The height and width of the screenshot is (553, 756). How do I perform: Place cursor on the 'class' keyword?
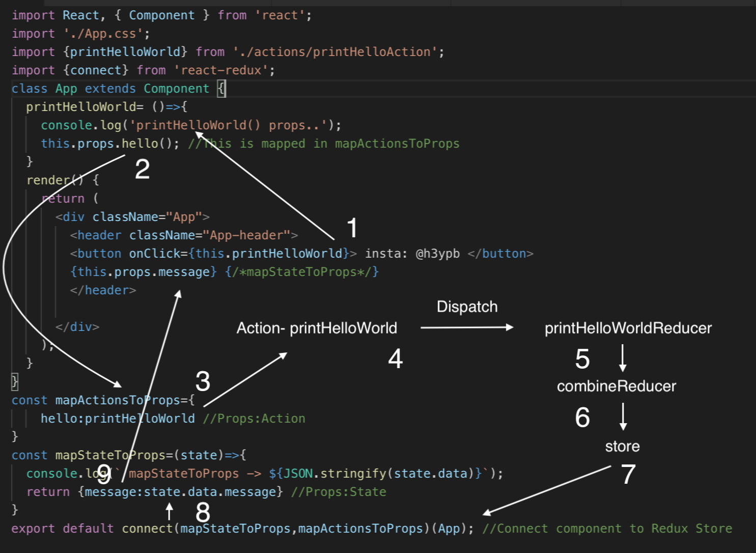pyautogui.click(x=30, y=89)
